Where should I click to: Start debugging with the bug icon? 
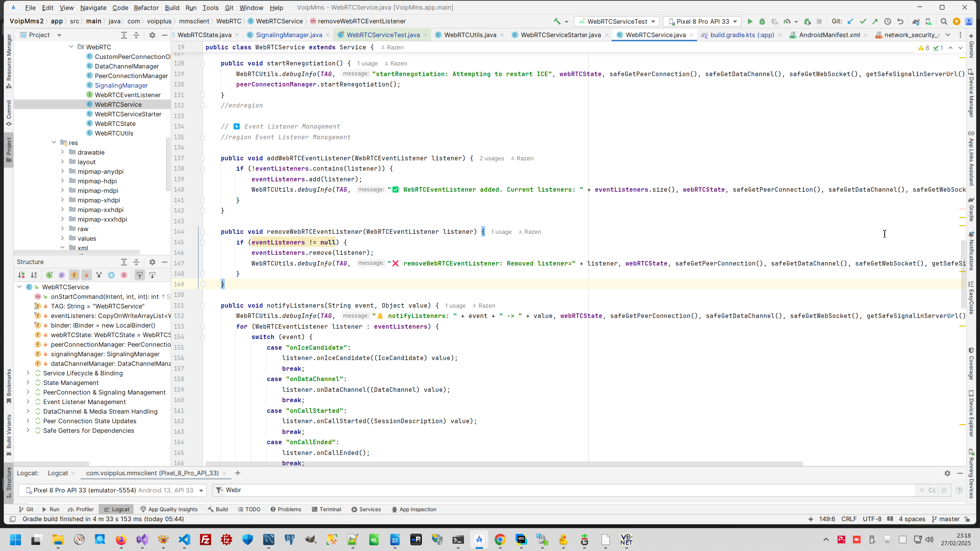coord(762,21)
